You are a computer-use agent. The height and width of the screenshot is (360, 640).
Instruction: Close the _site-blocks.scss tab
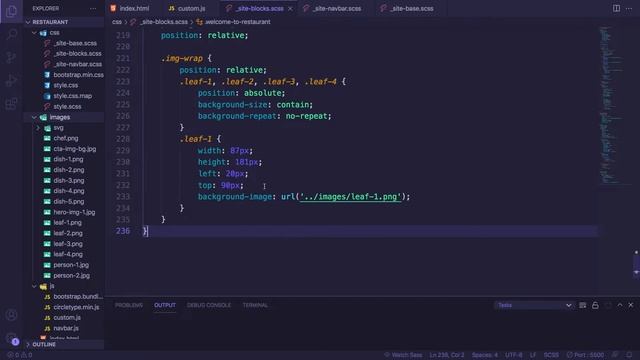click(290, 9)
